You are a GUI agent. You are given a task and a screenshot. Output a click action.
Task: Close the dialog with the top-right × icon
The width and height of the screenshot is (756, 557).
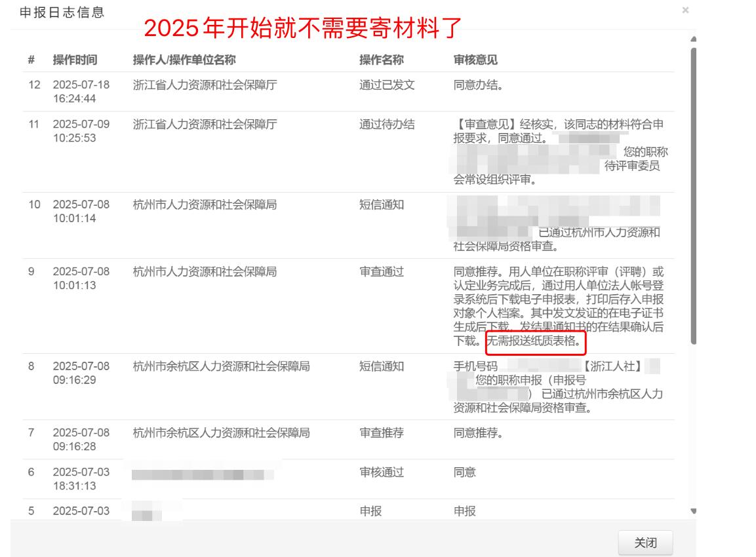point(685,10)
